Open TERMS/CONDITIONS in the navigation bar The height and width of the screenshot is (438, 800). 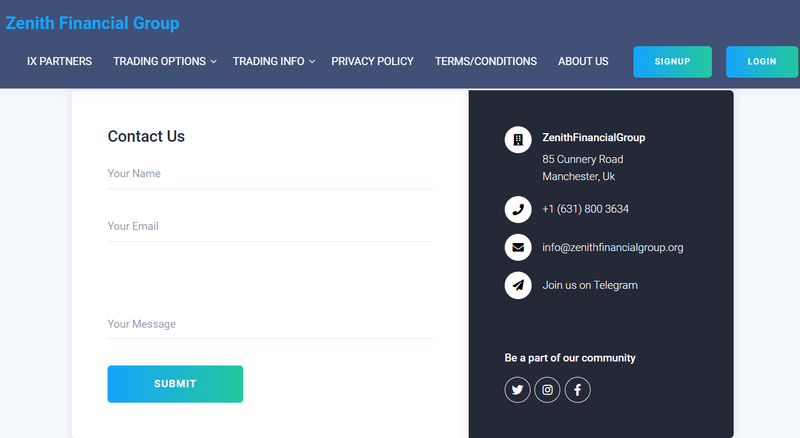[x=486, y=61]
